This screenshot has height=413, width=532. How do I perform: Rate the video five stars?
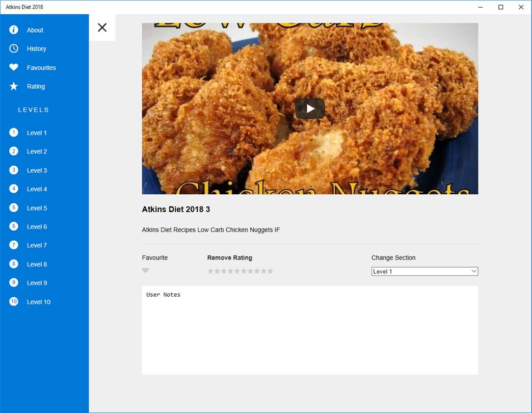pos(237,271)
